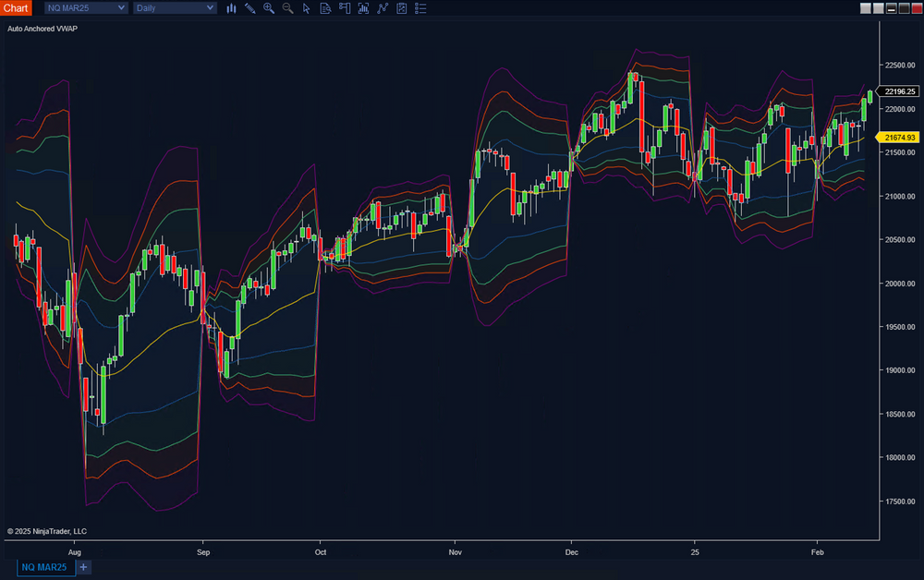Select the Cursor pointer tool
The image size is (924, 580).
[x=306, y=8]
